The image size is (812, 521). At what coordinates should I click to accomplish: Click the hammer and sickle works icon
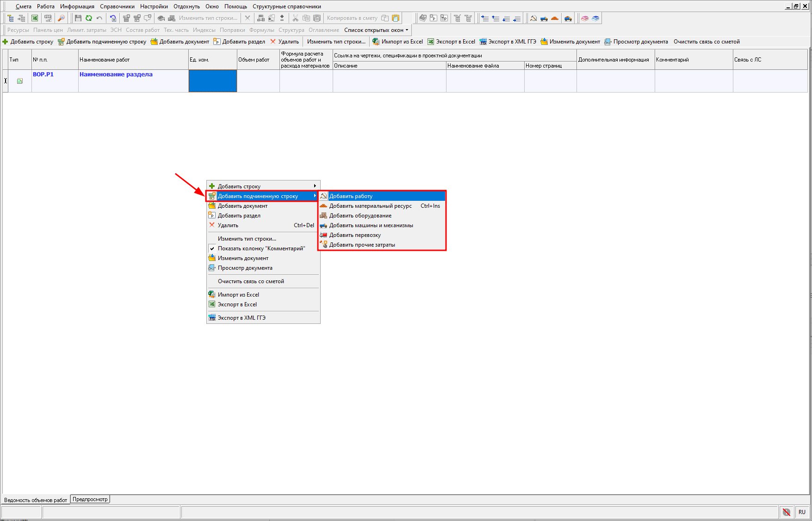(x=533, y=18)
